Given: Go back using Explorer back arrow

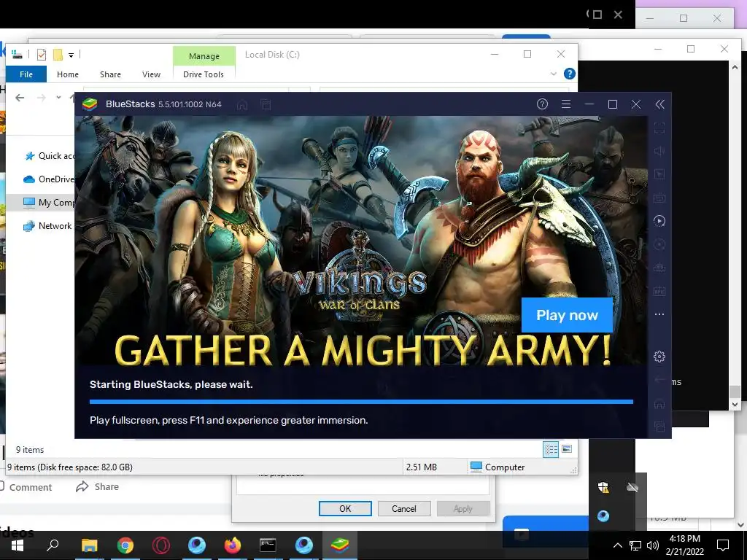Looking at the screenshot, I should (x=20, y=98).
